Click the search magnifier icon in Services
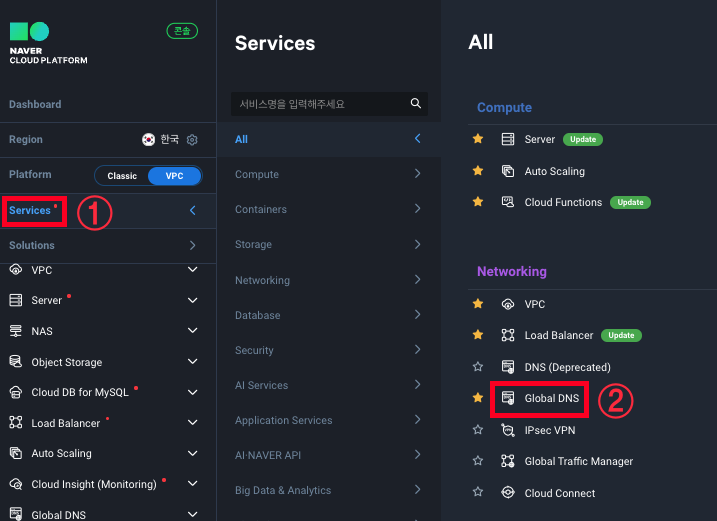The height and width of the screenshot is (521, 717). tap(415, 103)
